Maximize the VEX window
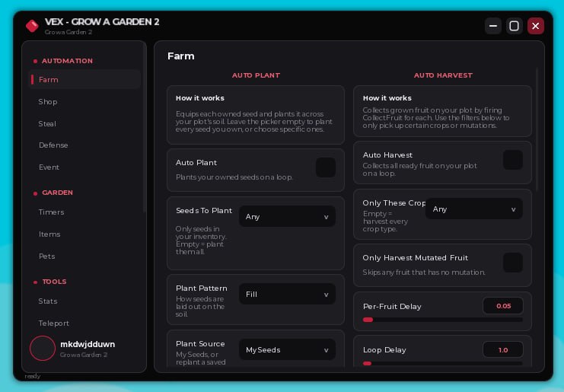 click(x=514, y=26)
